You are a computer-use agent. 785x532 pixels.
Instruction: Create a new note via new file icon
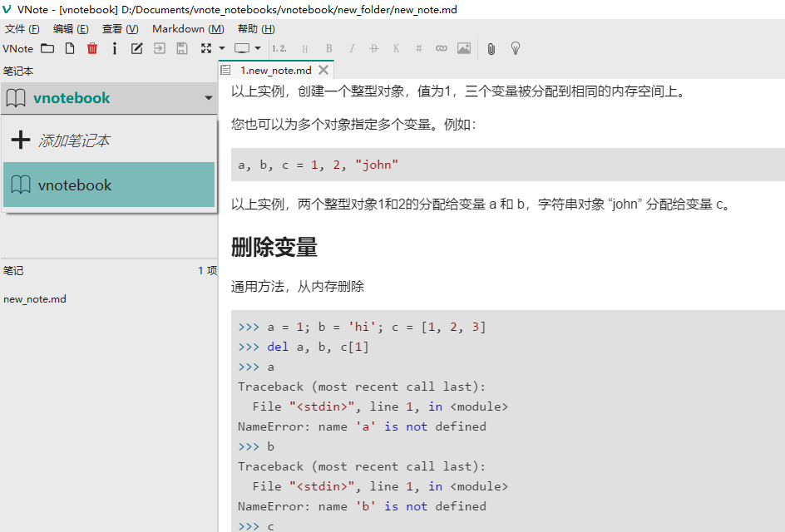(70, 48)
